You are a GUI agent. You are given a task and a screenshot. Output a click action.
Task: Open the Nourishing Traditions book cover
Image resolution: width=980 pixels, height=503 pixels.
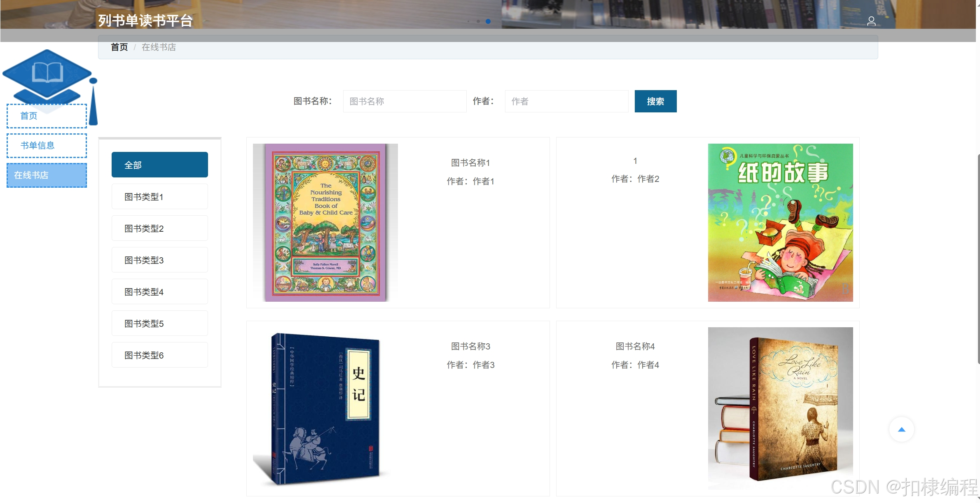tap(325, 222)
